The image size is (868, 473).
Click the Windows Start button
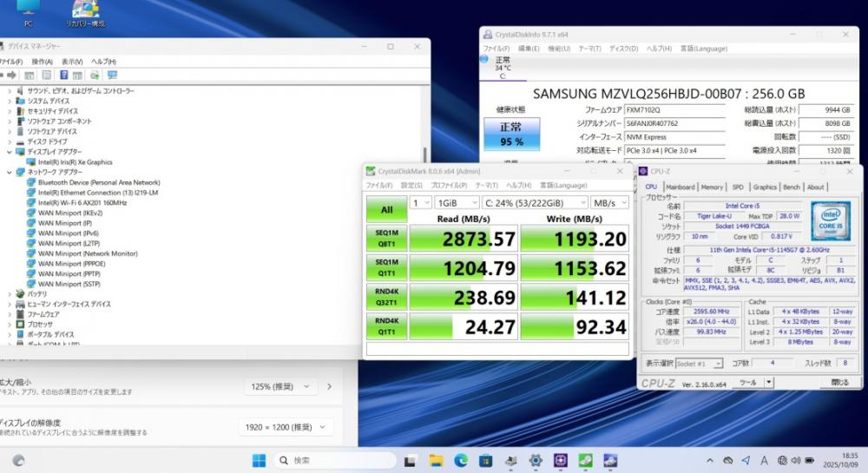point(259,460)
